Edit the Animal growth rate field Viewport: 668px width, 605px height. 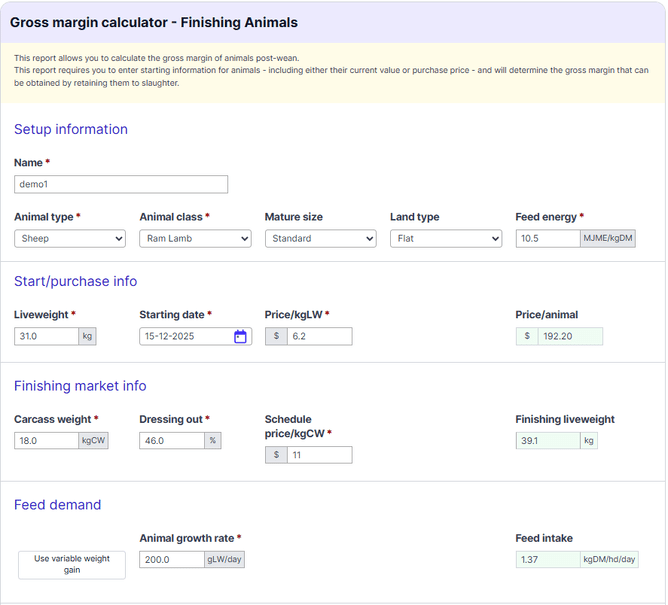click(171, 560)
